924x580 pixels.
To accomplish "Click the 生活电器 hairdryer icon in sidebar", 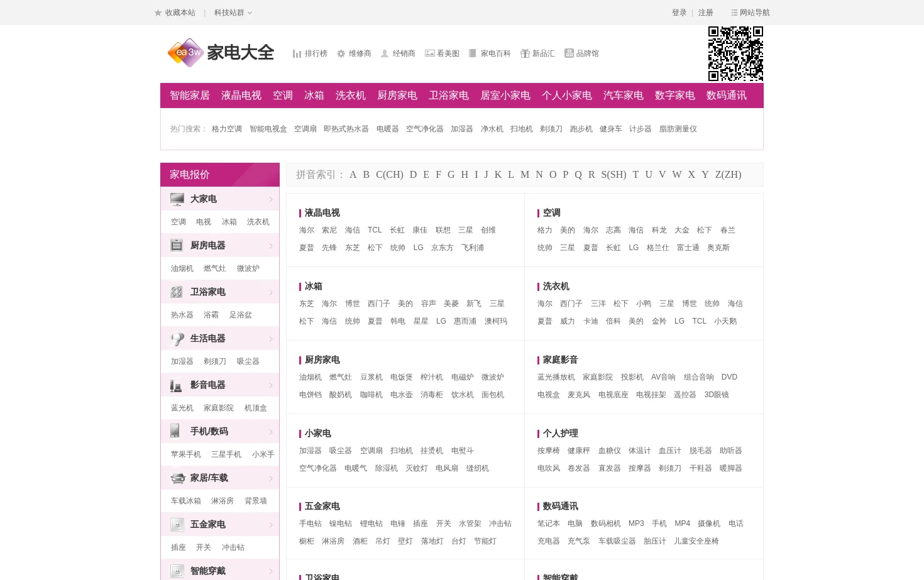I will (177, 339).
